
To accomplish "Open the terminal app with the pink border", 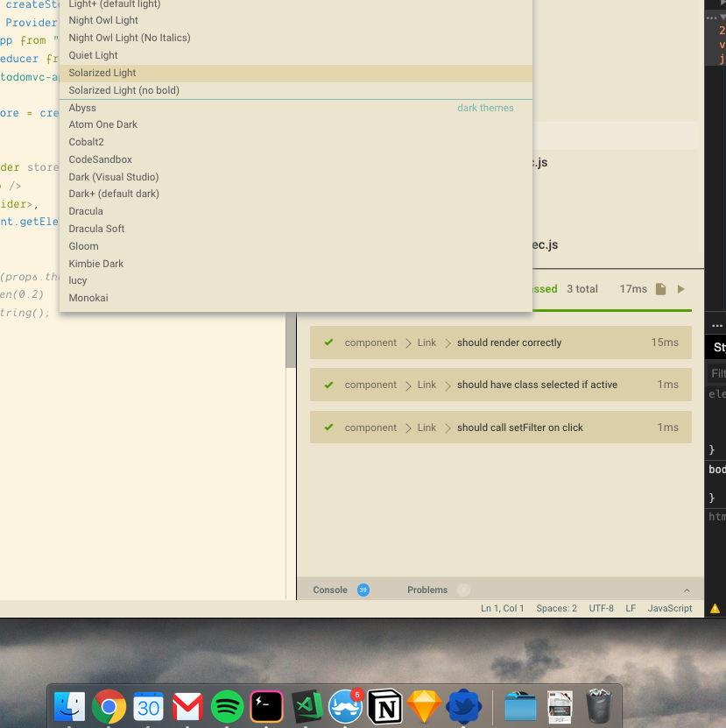I will 266,707.
